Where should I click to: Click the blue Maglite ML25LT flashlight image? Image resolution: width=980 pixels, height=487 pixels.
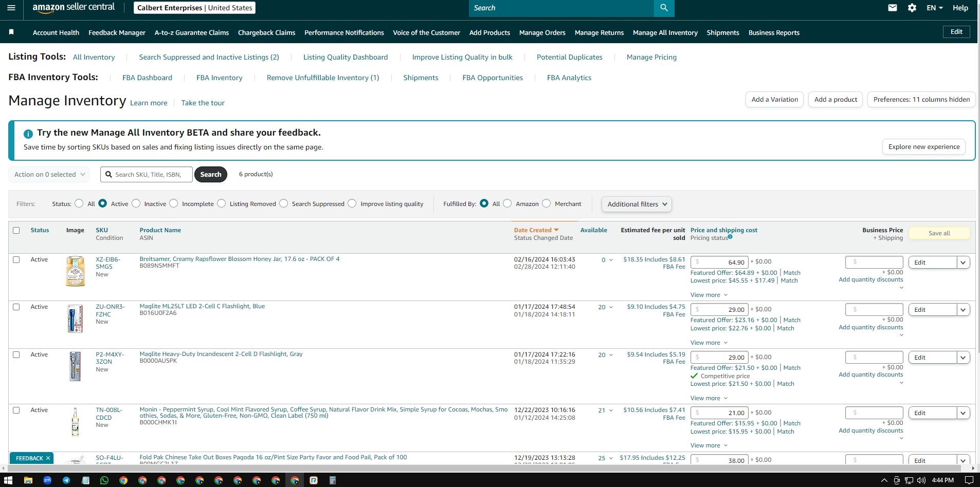click(75, 319)
